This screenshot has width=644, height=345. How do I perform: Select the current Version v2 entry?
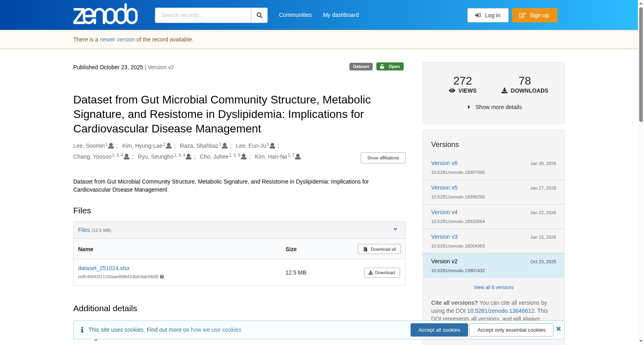tap(493, 266)
